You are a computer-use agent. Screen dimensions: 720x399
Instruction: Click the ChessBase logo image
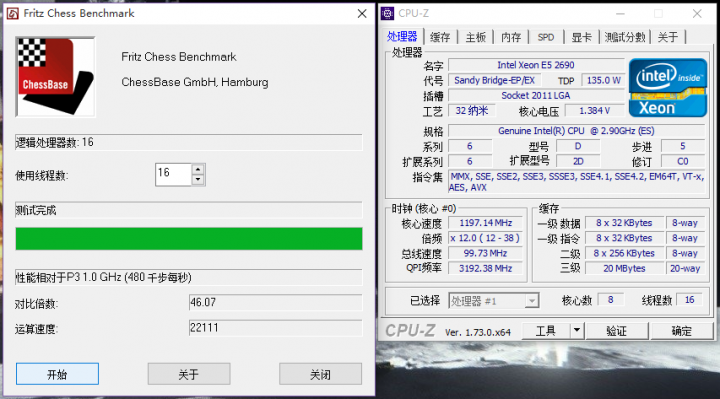tap(56, 77)
